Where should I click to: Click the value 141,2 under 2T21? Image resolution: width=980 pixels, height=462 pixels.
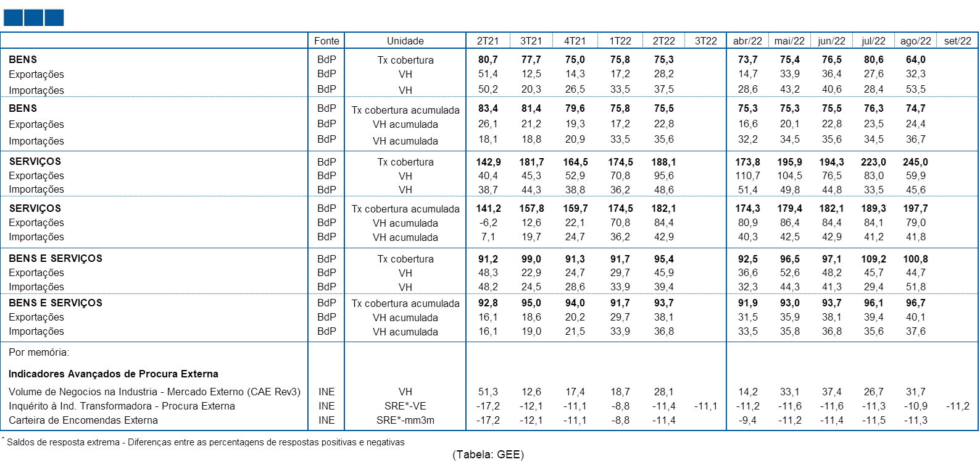(488, 208)
